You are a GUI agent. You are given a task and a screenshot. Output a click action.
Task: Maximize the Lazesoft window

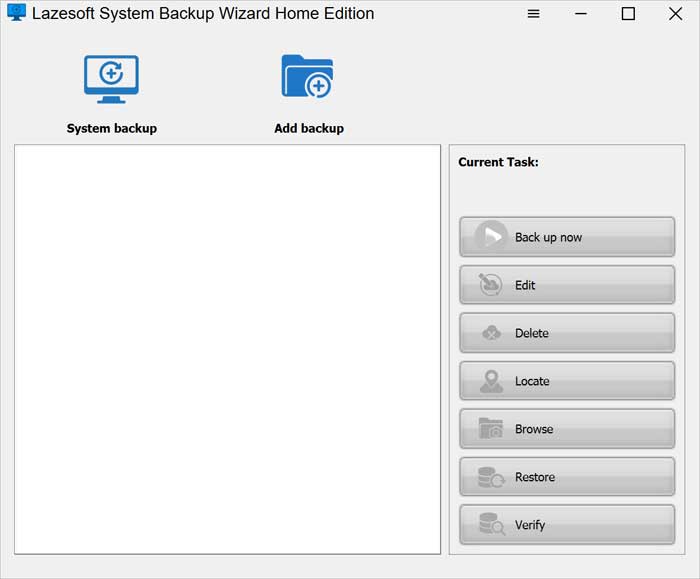628,14
